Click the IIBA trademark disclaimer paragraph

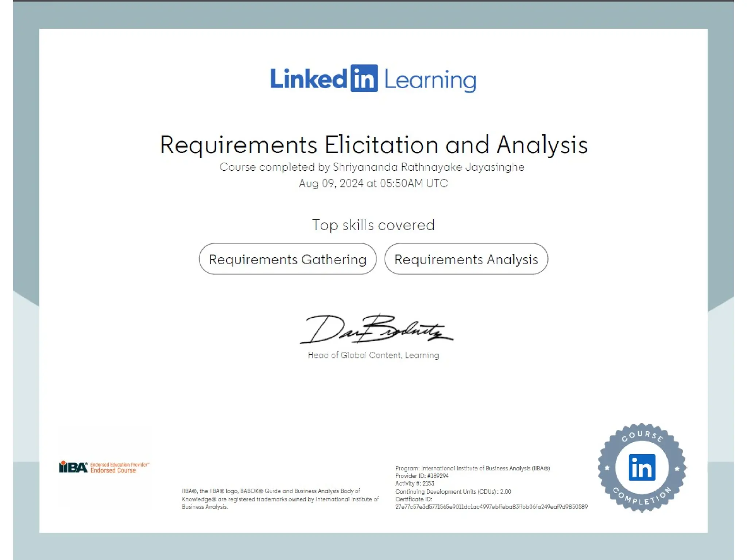point(280,499)
